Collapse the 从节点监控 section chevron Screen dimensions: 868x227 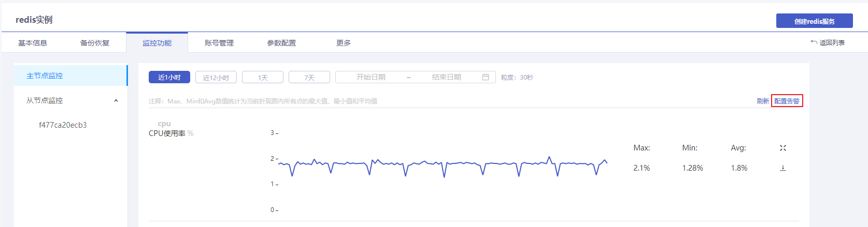tap(116, 101)
